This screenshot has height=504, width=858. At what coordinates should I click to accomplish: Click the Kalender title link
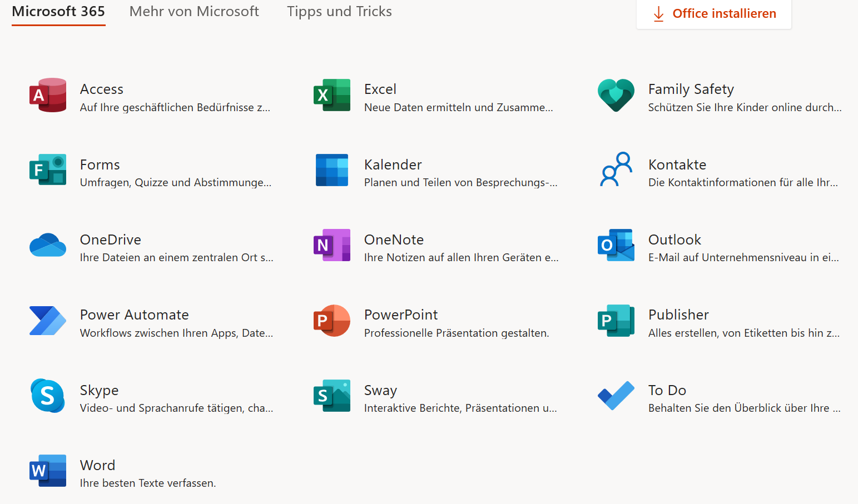coord(393,164)
